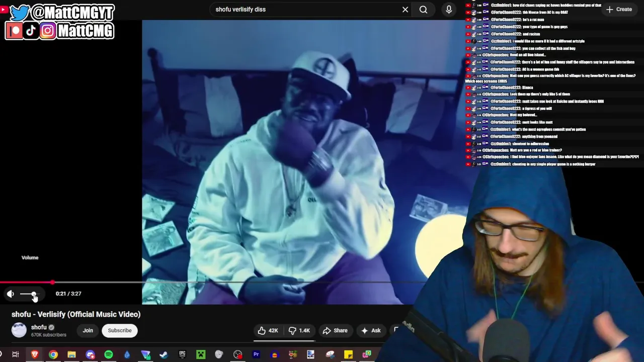Share the video

(335, 330)
